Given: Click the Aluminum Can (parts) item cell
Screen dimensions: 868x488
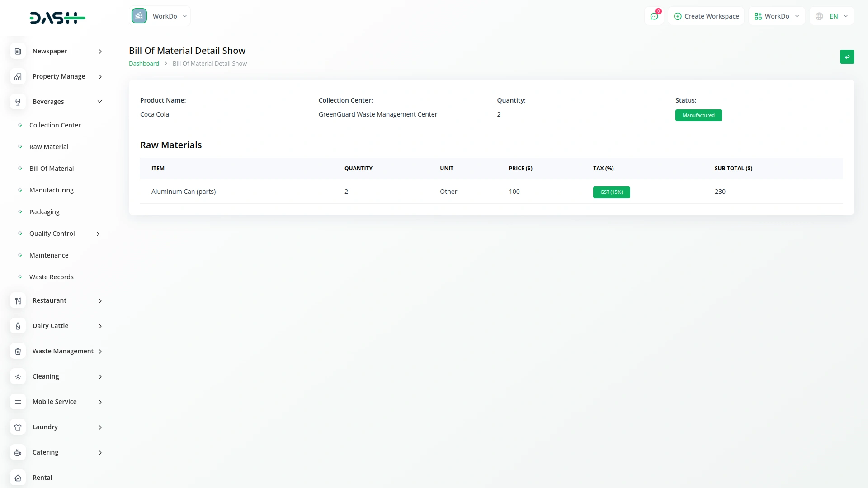Looking at the screenshot, I should tap(184, 192).
